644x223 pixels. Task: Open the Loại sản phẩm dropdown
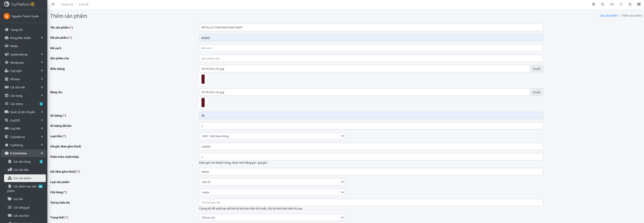[x=271, y=182]
